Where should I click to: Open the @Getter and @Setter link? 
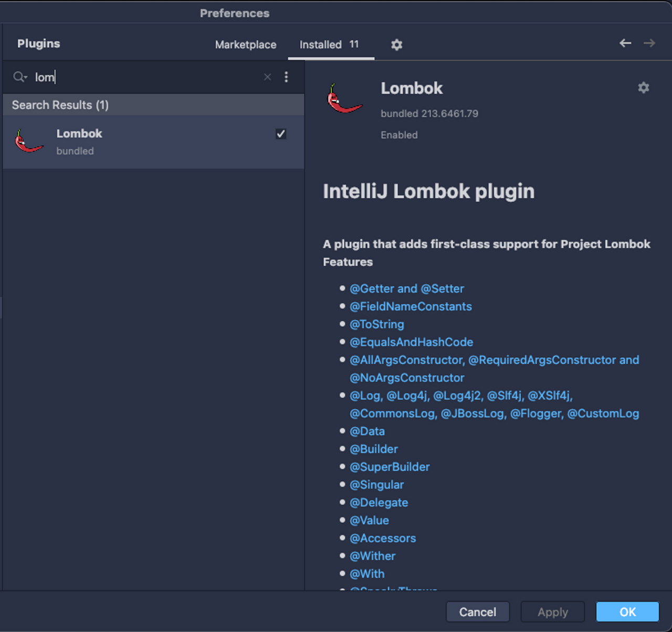(x=407, y=288)
